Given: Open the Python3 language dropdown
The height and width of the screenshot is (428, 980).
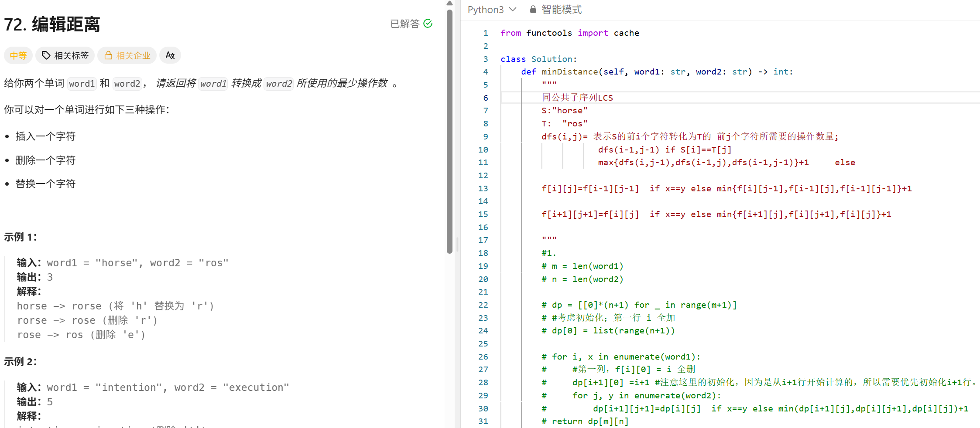Looking at the screenshot, I should pyautogui.click(x=492, y=10).
